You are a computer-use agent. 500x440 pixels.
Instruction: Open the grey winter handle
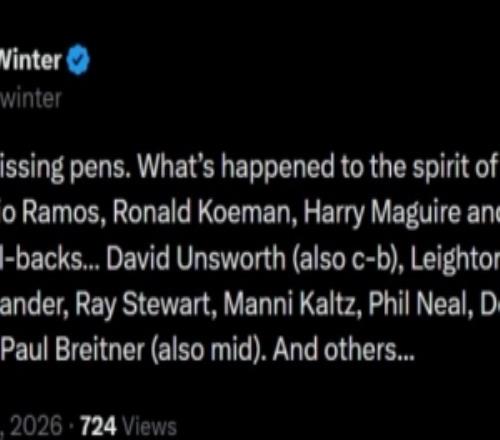[x=31, y=98]
